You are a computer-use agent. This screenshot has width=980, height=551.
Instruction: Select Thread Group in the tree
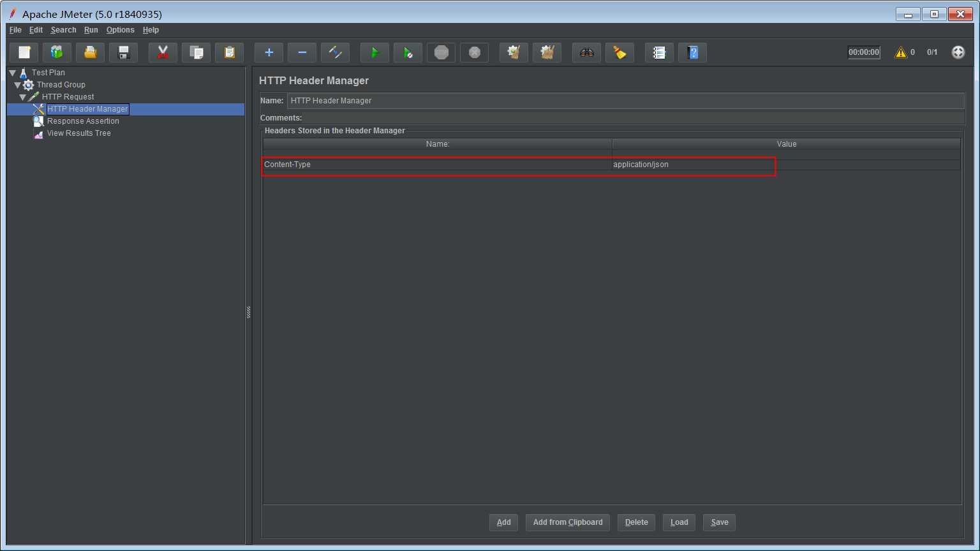coord(61,85)
